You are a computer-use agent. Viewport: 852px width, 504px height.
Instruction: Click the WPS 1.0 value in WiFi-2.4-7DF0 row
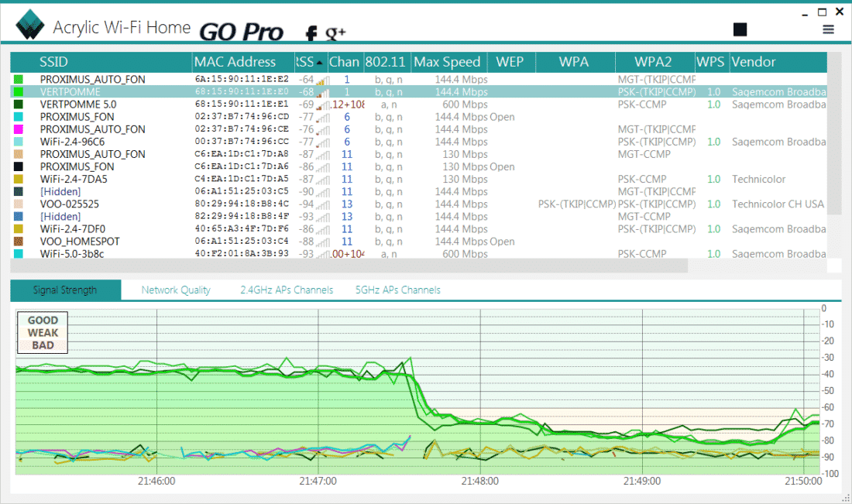pos(714,229)
